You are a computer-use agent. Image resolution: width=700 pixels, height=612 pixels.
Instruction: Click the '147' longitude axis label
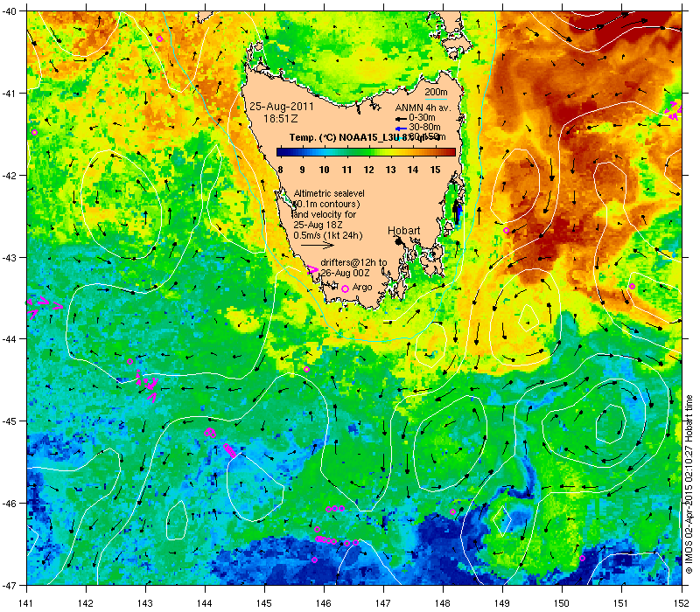tap(383, 603)
